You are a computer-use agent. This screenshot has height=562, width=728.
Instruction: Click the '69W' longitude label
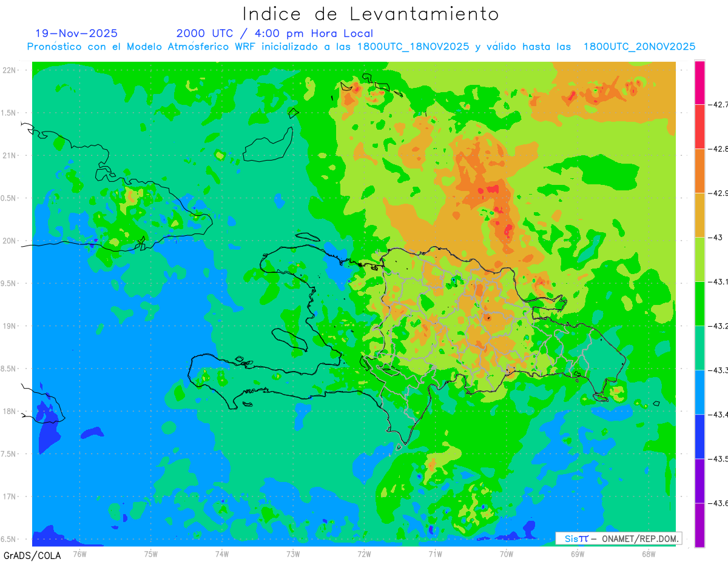point(578,554)
